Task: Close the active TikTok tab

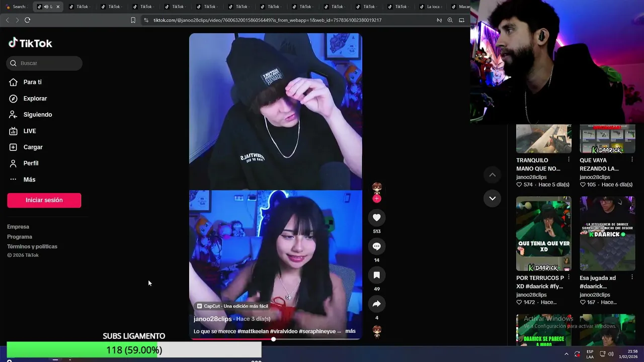Action: pos(58,7)
